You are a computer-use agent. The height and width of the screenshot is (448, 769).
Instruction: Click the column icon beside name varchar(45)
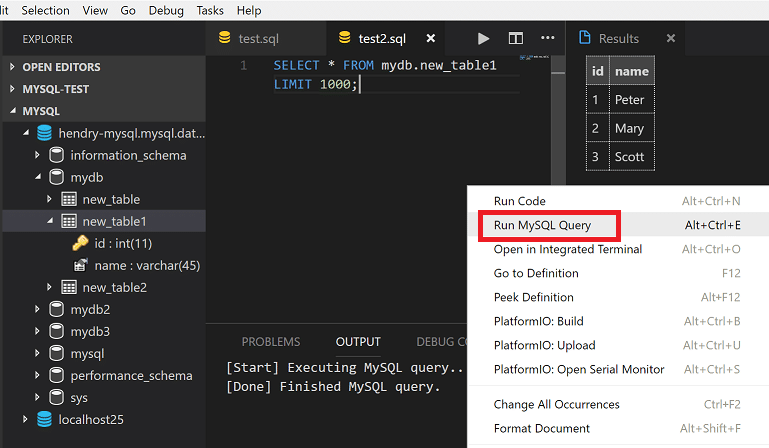80,265
